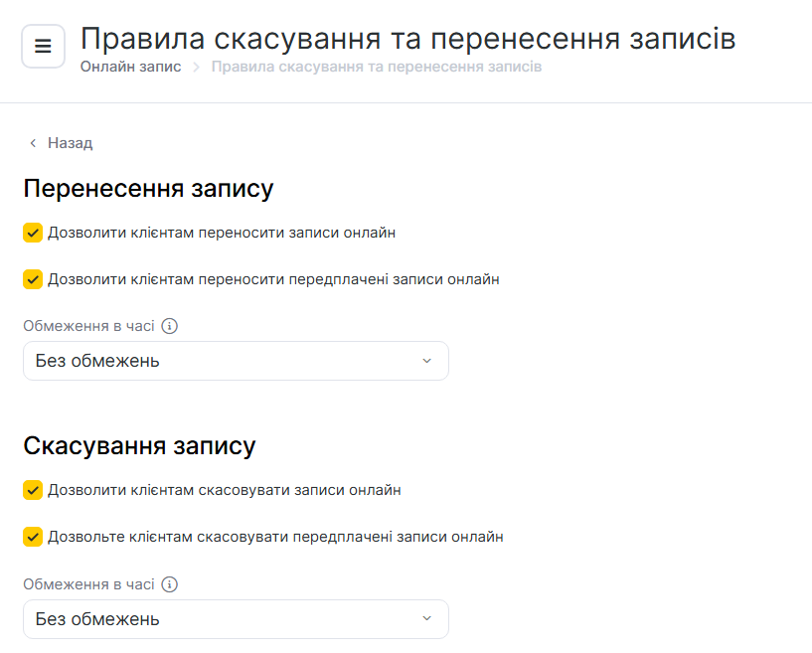Disable rescheduling of appointments online checkbox
Image resolution: width=812 pixels, height=653 pixels.
[x=33, y=233]
